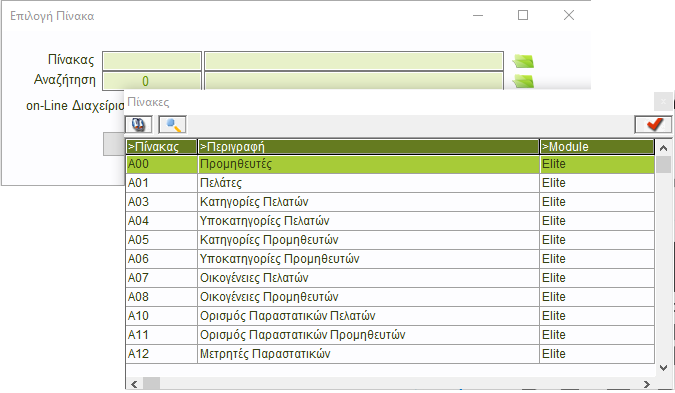Click the Elite module cell in row A05

(x=597, y=240)
